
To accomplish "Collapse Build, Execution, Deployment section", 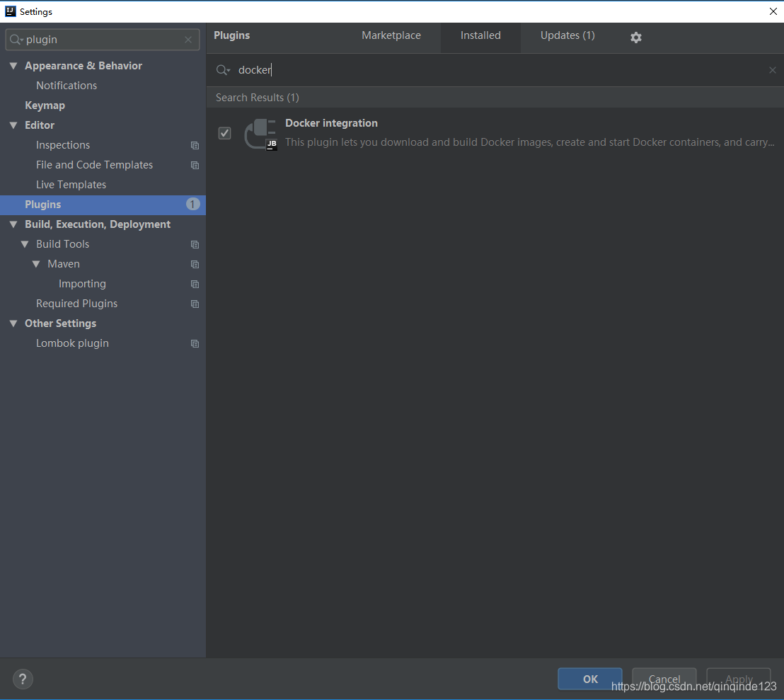I will click(13, 224).
